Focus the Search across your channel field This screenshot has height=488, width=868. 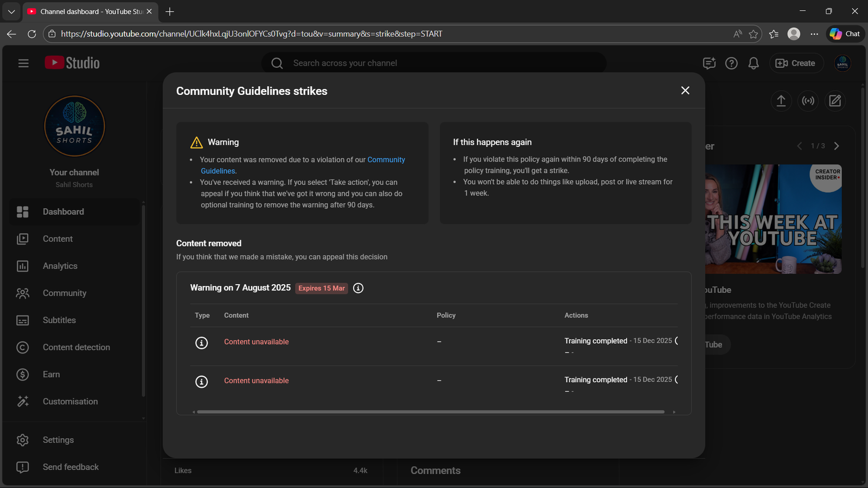point(434,63)
